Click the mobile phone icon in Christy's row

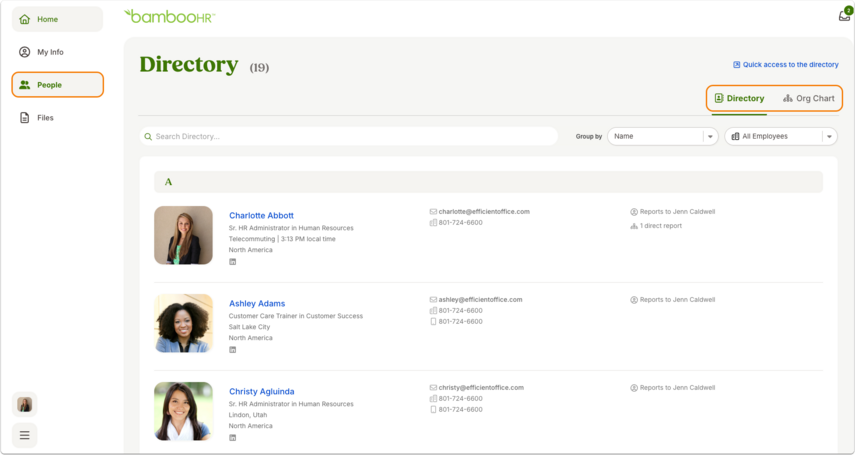click(x=433, y=409)
